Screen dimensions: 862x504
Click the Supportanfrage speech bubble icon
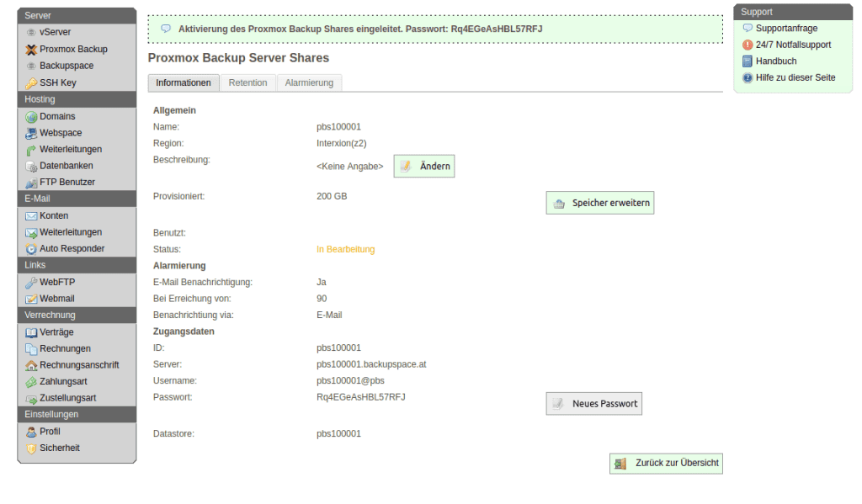point(748,28)
